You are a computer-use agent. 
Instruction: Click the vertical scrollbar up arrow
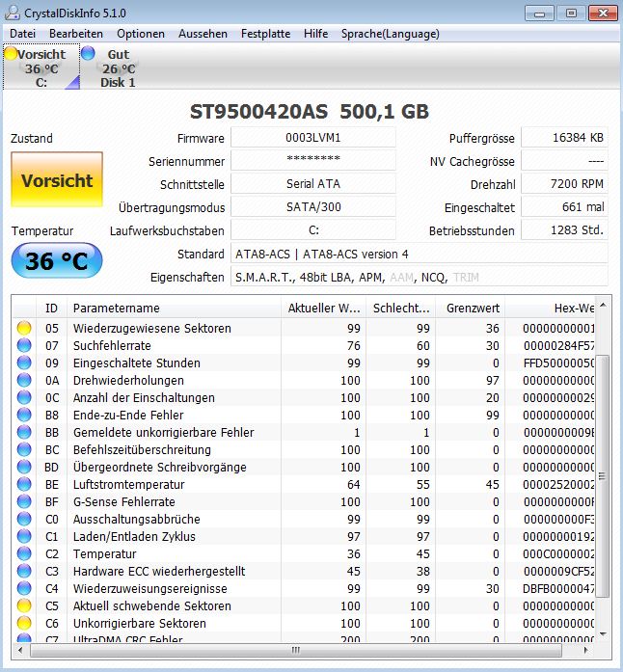(x=603, y=305)
